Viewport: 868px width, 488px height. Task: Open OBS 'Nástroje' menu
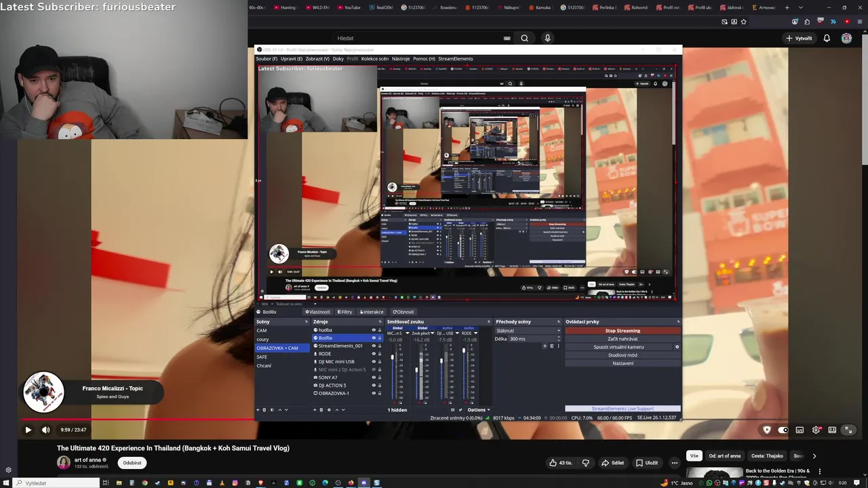pyautogui.click(x=401, y=59)
